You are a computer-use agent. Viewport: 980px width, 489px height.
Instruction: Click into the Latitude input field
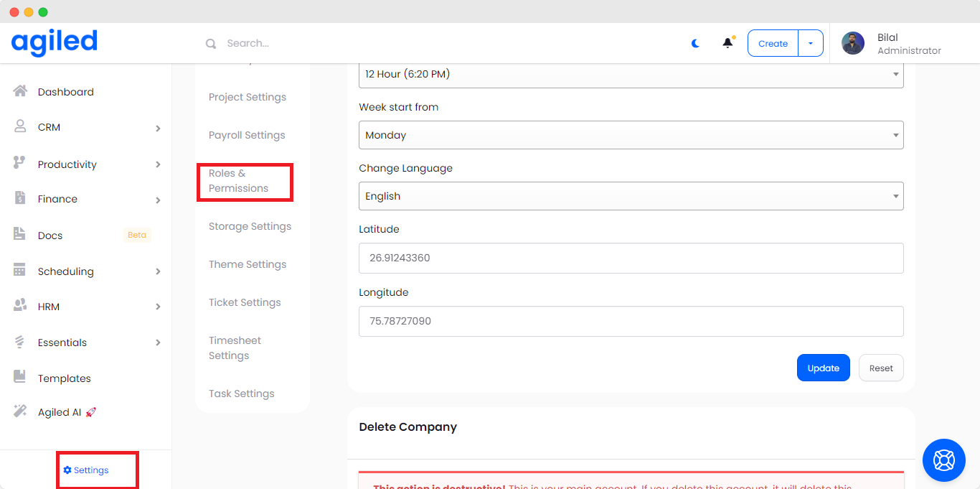coord(631,258)
